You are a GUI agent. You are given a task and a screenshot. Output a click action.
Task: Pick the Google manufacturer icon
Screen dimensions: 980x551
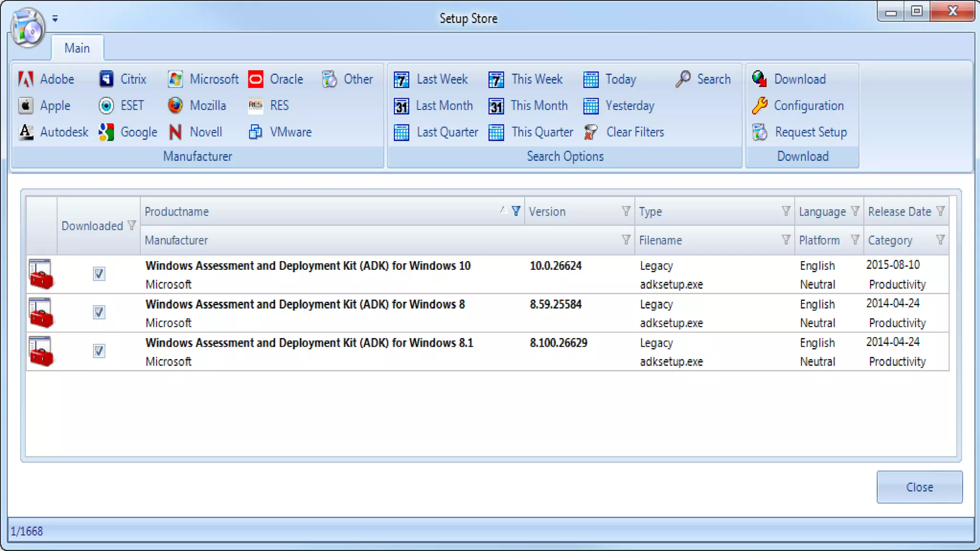[106, 132]
